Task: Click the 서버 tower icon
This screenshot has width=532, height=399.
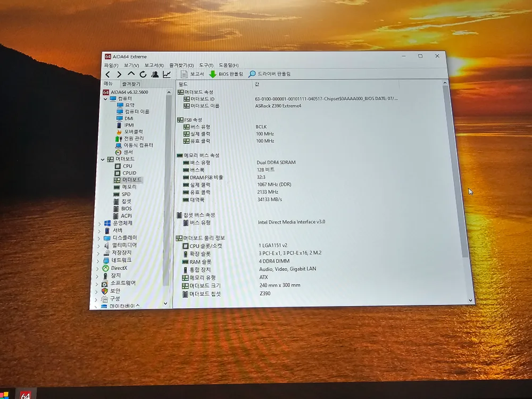Action: pos(107,231)
